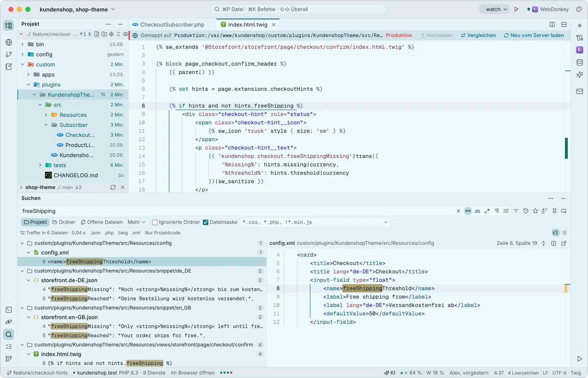Switch to CheckoutSubscriber.php tab
The height and width of the screenshot is (378, 588).
click(x=168, y=25)
